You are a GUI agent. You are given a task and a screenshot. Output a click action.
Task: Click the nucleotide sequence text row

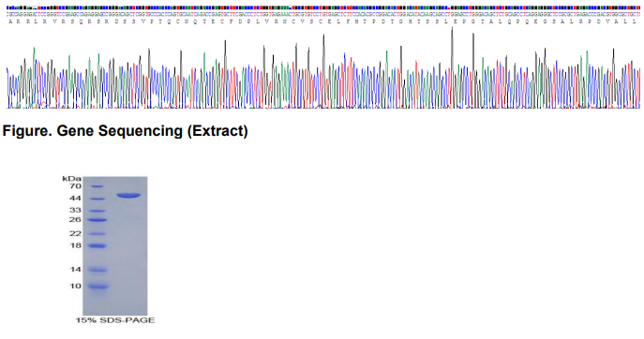click(x=323, y=14)
